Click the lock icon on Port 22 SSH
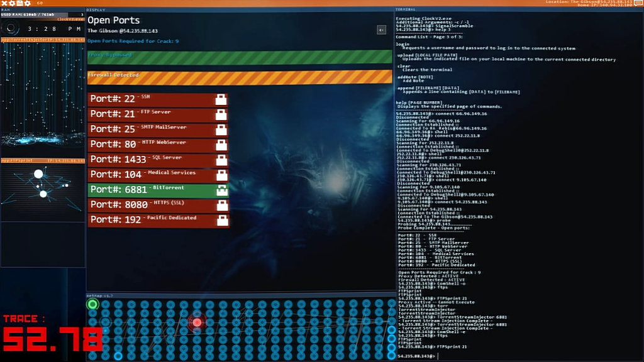The width and height of the screenshot is (644, 362). pyautogui.click(x=221, y=99)
